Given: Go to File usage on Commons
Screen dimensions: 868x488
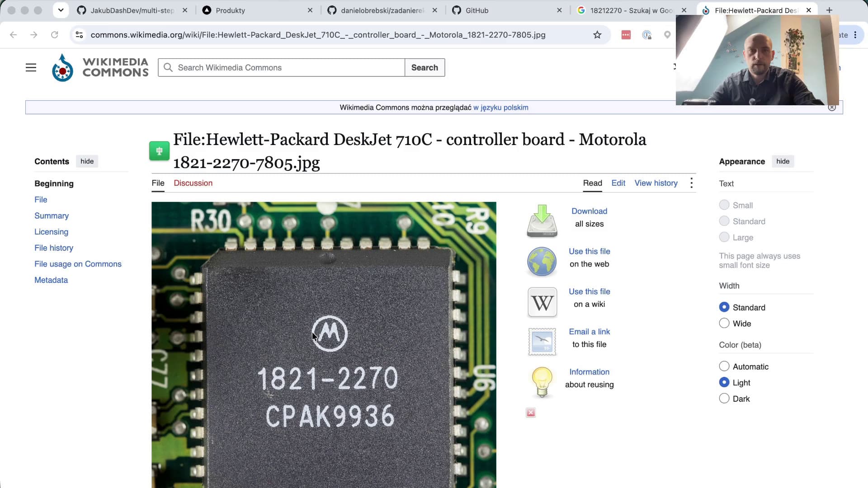Looking at the screenshot, I should pos(78,264).
